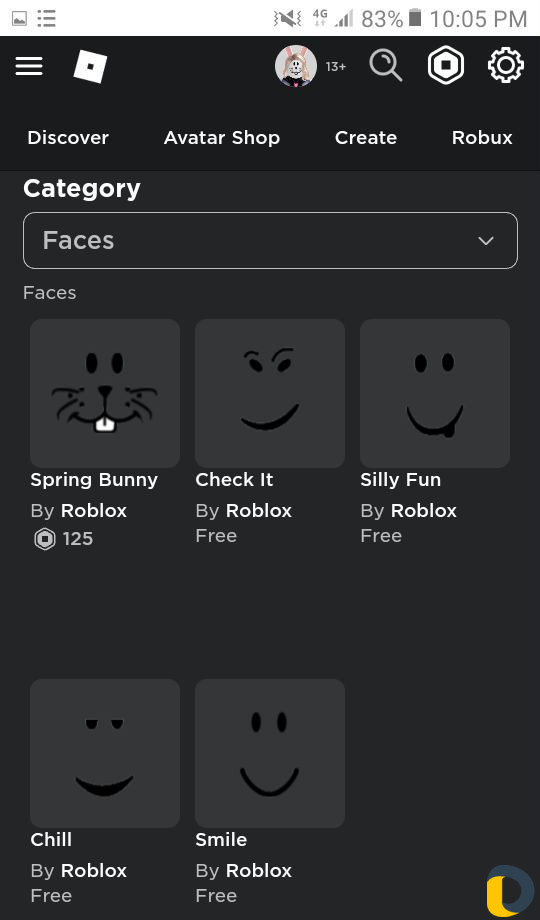Tap the yellow floating circle icon
This screenshot has width=540, height=920.
tap(509, 891)
